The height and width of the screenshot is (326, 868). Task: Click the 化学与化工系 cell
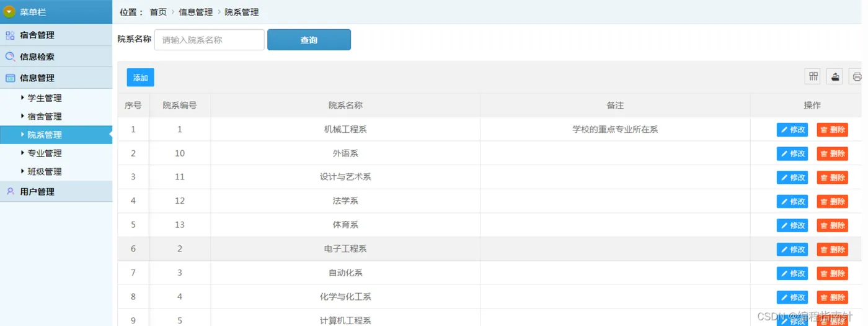tap(345, 297)
